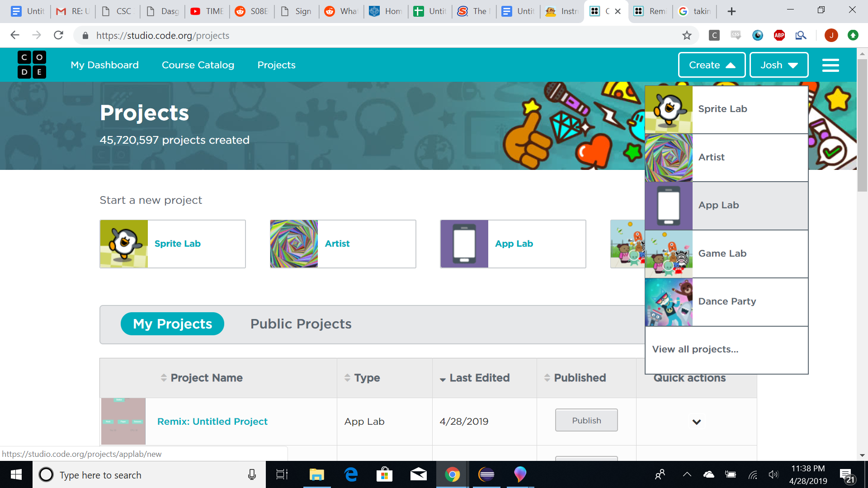Viewport: 868px width, 488px height.
Task: Collapse the Create dropdown
Action: coord(712,65)
